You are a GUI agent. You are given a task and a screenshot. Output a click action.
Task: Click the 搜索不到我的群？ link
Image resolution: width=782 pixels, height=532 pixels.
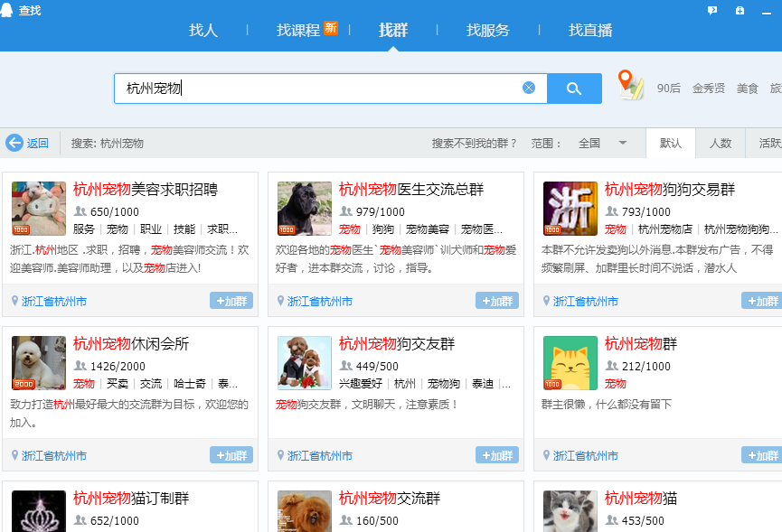click(475, 143)
